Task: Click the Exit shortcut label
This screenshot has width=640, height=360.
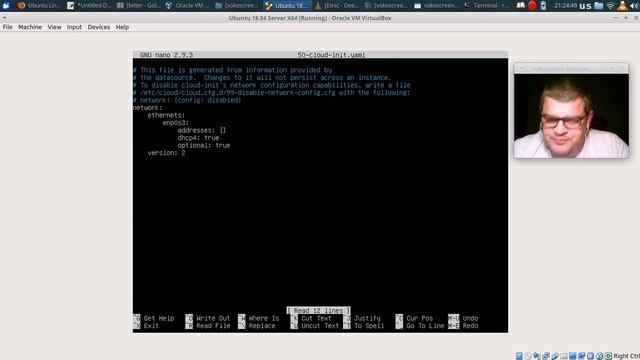Action: (151, 326)
